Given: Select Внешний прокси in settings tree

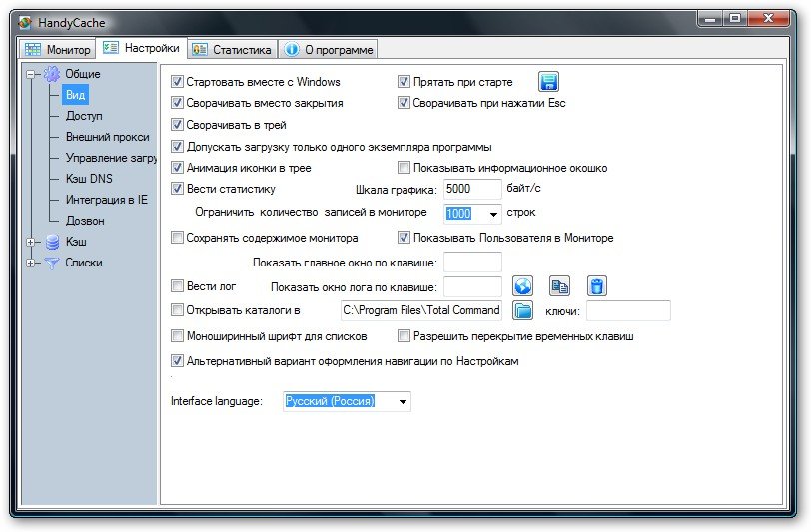Looking at the screenshot, I should coord(107,137).
